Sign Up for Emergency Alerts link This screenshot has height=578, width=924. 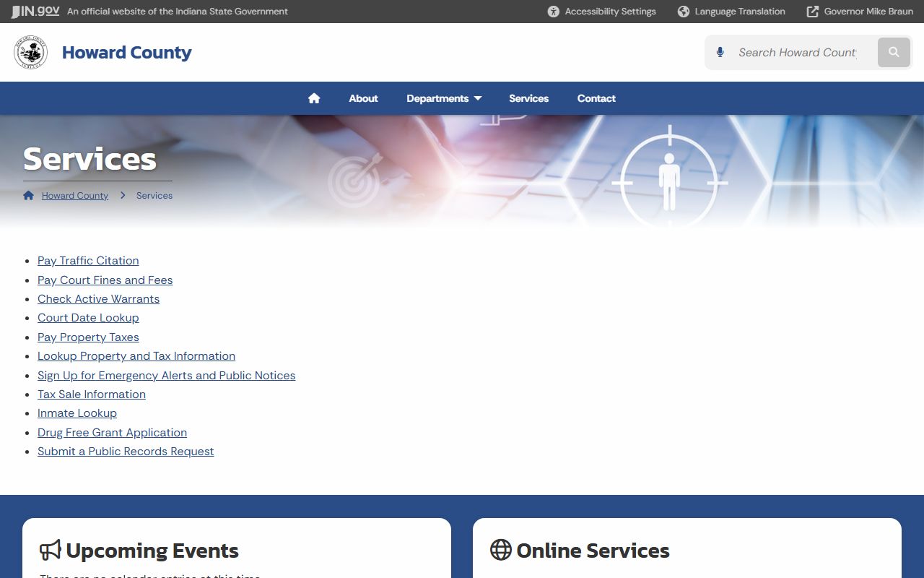click(x=166, y=376)
